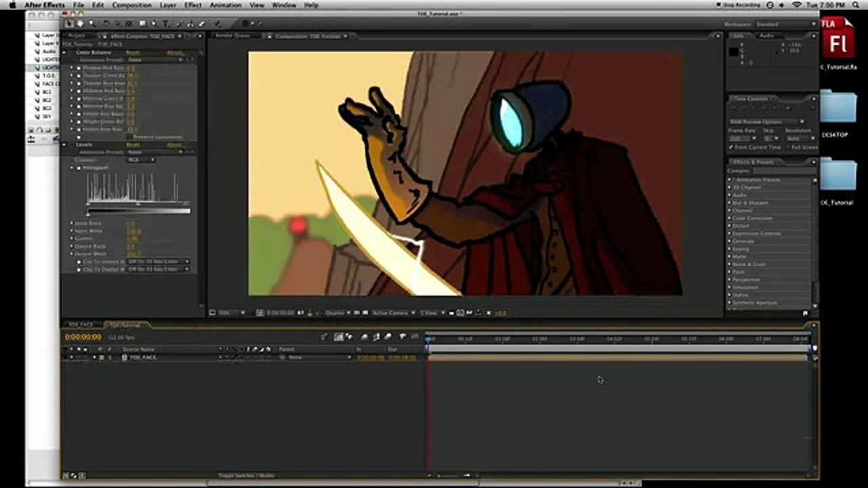Click RAM Preview button in Time Controls

813,107
